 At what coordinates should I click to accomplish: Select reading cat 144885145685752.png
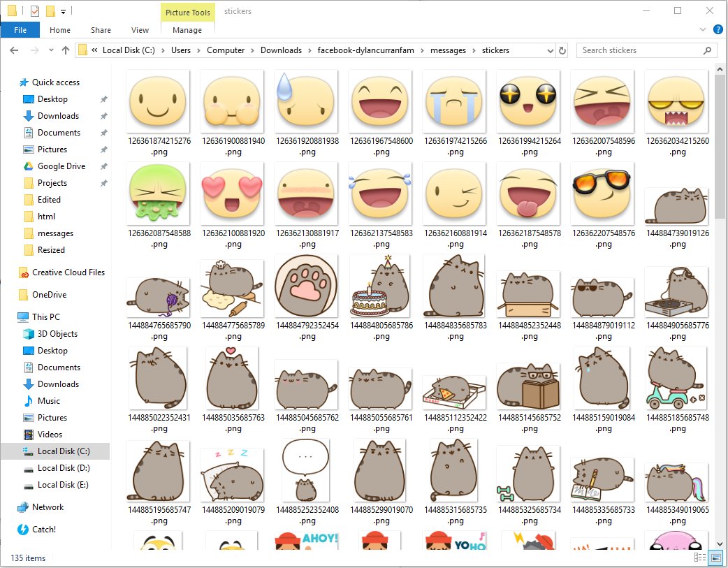coord(528,386)
